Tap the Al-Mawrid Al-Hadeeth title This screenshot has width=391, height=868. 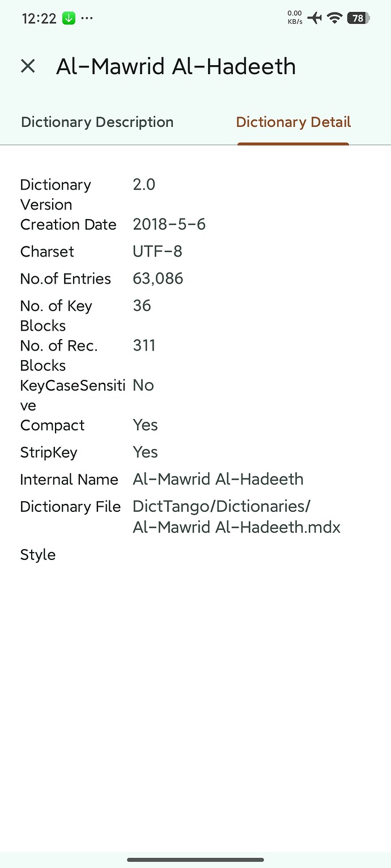click(x=176, y=66)
